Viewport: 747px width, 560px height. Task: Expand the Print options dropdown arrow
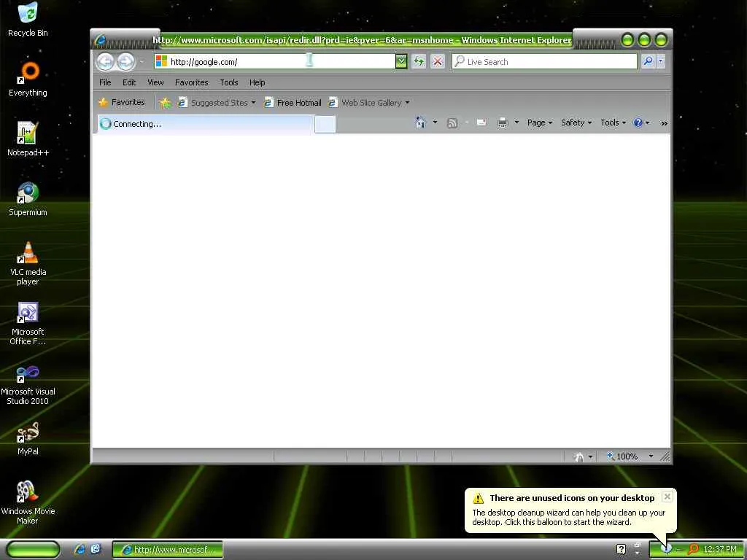[x=516, y=122]
